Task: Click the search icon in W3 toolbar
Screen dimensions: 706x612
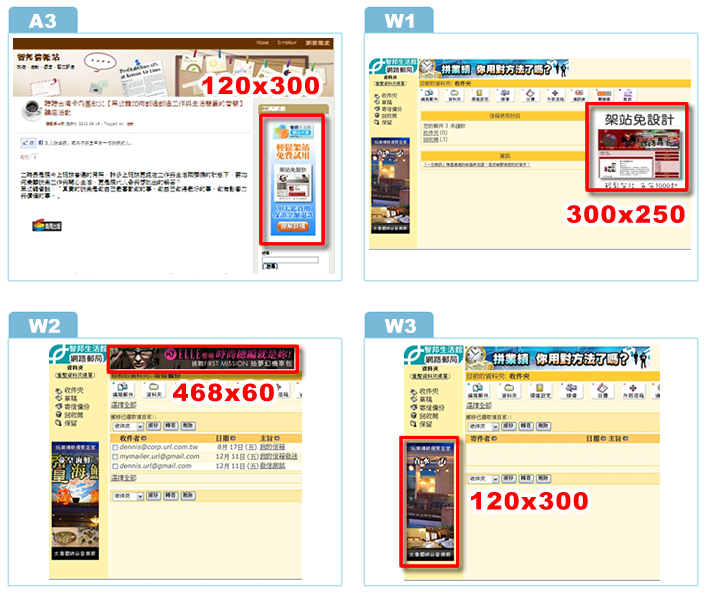Action: pyautogui.click(x=571, y=391)
